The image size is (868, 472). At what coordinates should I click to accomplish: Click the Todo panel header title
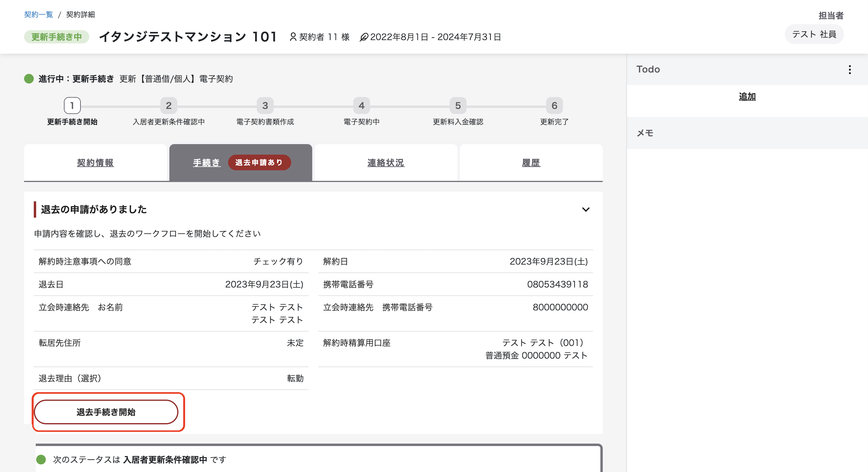tap(648, 69)
